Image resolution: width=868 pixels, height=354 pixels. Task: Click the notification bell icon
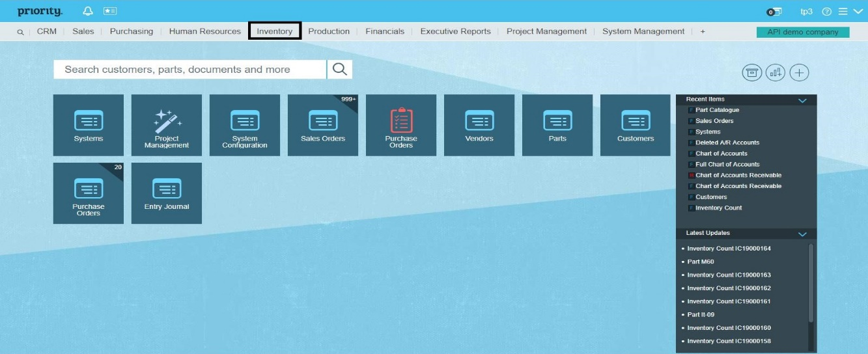tap(88, 12)
